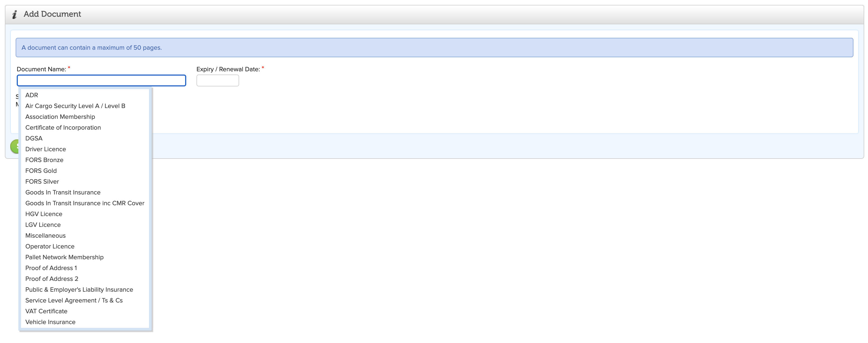Image resolution: width=868 pixels, height=343 pixels.
Task: Click the info icon beside Add Document
Action: (15, 15)
